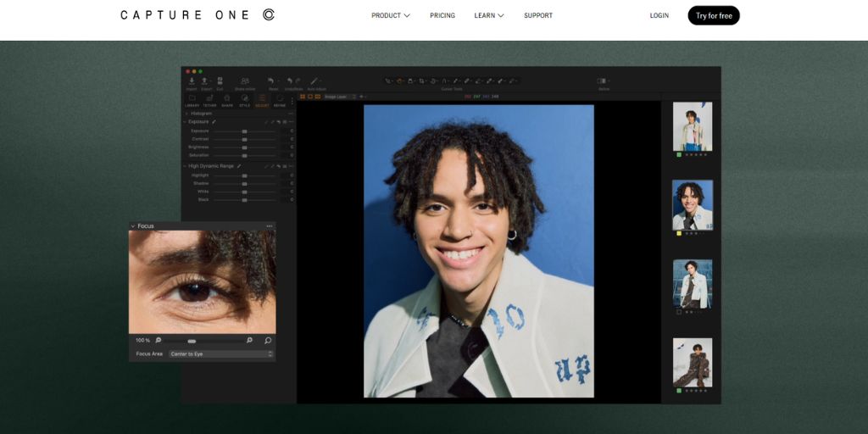Viewport: 868px width, 434px height.
Task: Click the eye close-up in Focus panel
Action: 202,281
